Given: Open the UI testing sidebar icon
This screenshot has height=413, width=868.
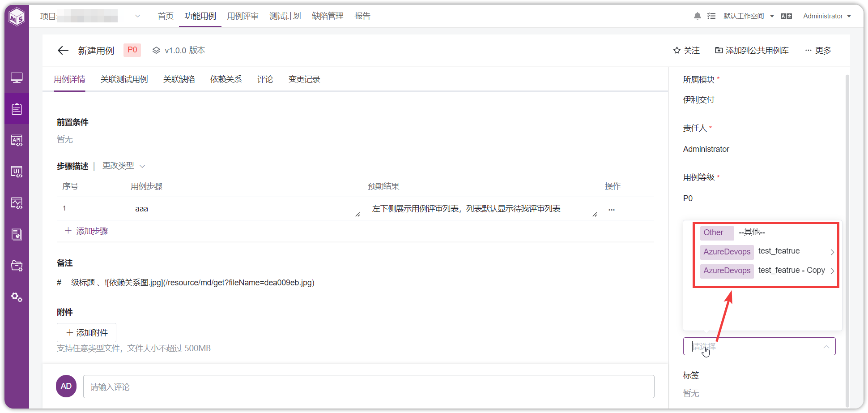Looking at the screenshot, I should [17, 172].
